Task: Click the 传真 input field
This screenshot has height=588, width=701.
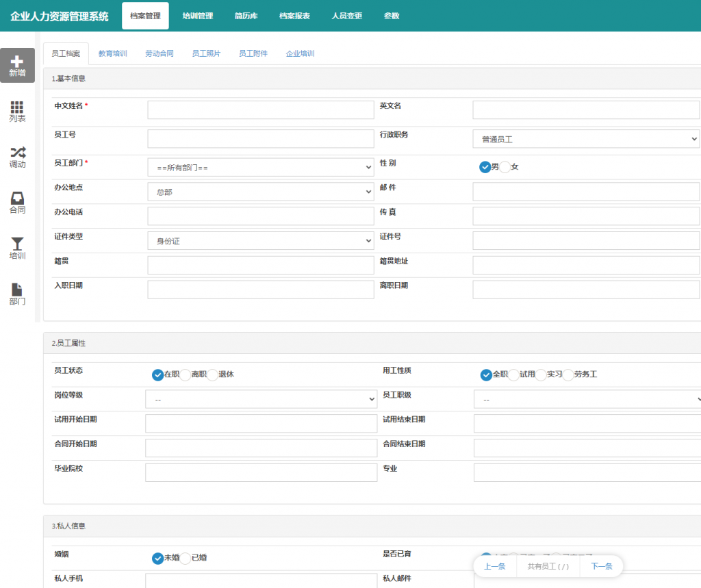Action: click(586, 216)
